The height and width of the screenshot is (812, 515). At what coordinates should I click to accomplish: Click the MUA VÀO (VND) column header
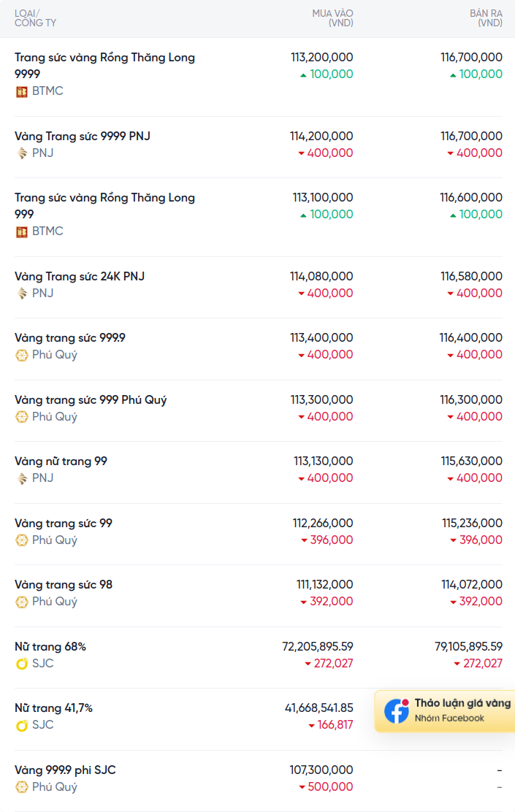(332, 18)
